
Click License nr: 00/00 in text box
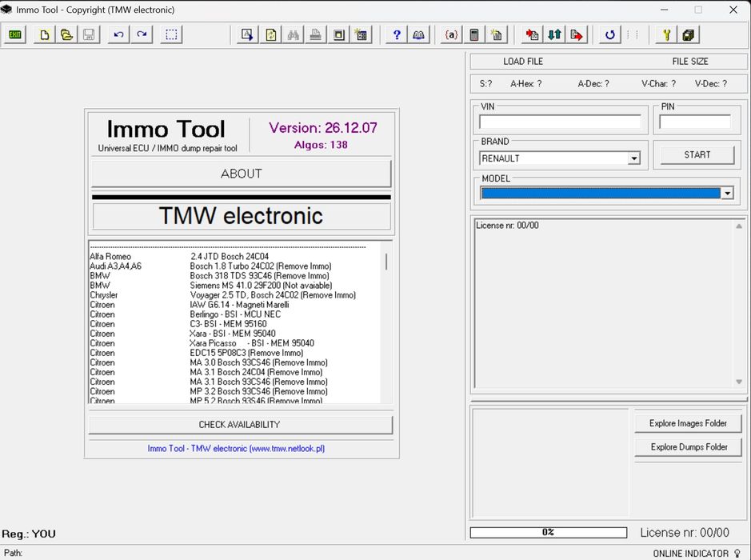tap(507, 225)
